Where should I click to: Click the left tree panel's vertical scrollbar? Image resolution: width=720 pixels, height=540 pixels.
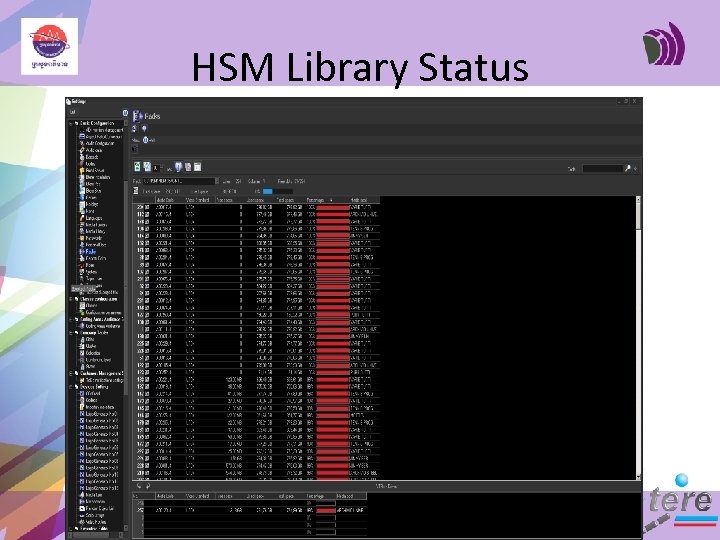click(x=125, y=324)
